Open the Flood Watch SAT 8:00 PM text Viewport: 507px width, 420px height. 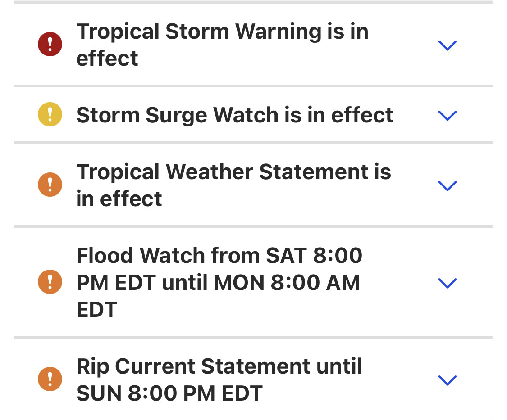[x=219, y=282]
